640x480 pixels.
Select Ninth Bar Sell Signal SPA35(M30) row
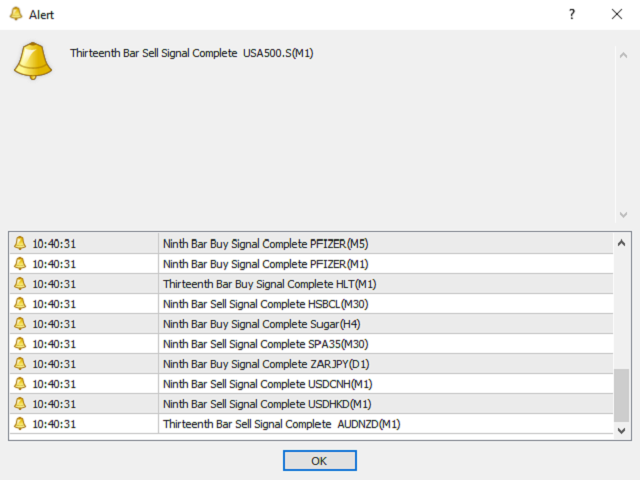[311, 344]
